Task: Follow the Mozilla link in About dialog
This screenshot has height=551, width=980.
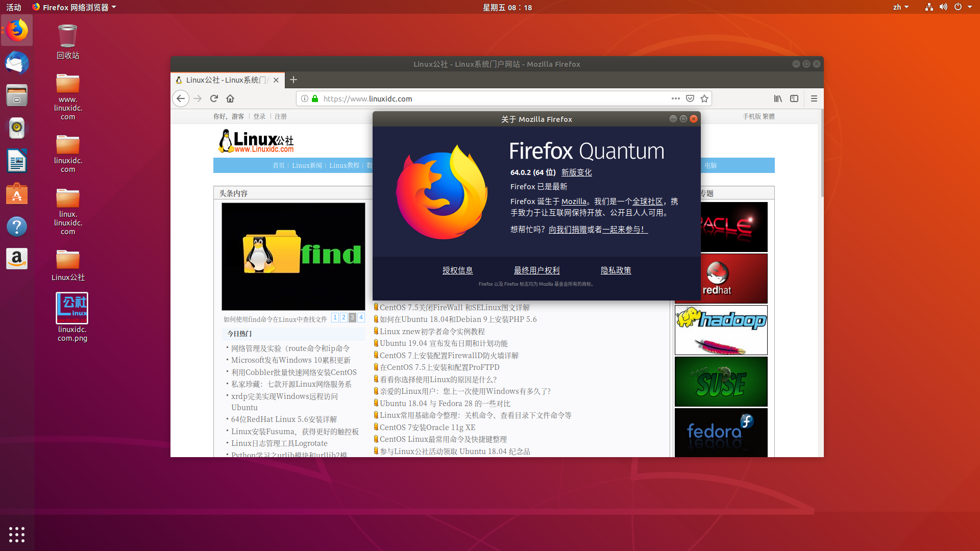Action: pos(574,202)
